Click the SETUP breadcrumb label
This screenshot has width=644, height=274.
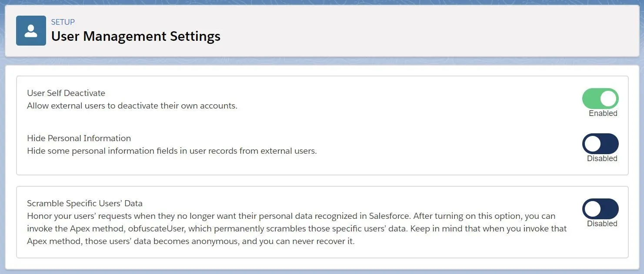click(x=63, y=22)
